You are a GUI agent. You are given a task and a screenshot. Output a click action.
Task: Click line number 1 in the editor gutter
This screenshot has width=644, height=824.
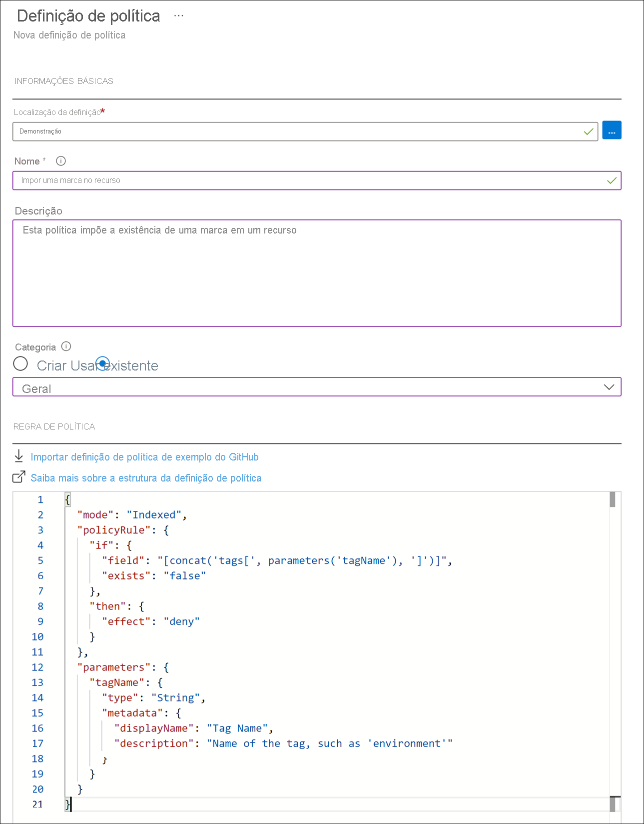point(40,500)
